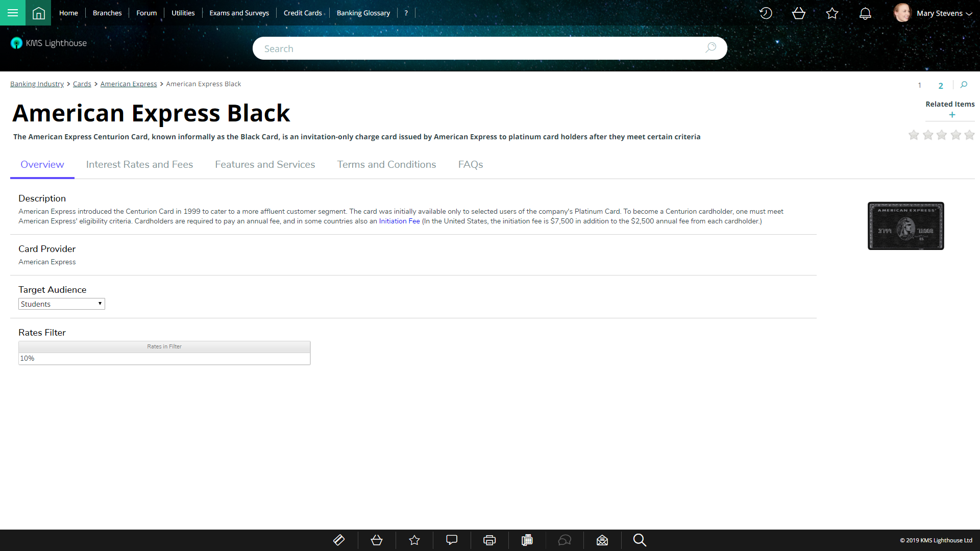This screenshot has width=980, height=551.
Task: Click the print icon in bottom toolbar
Action: coord(489,540)
